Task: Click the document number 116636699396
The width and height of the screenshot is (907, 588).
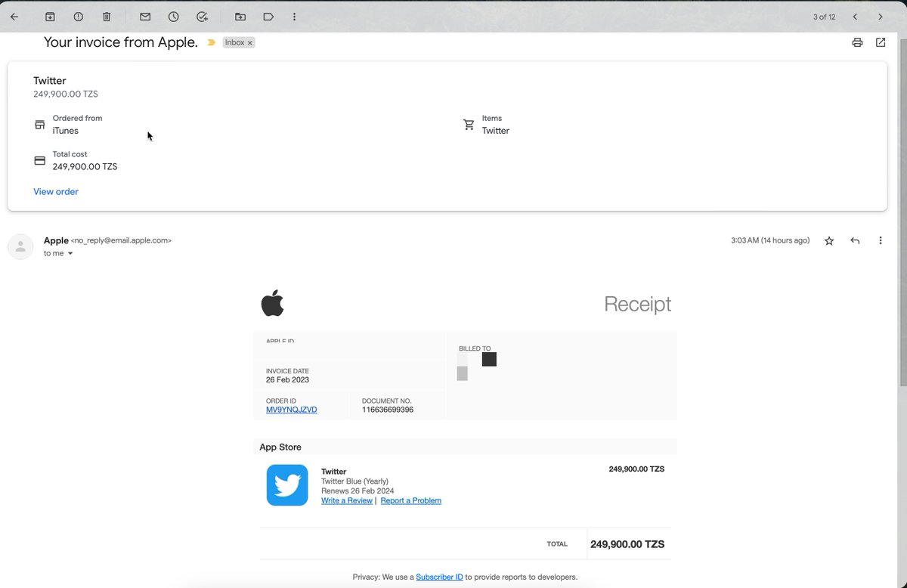Action: (x=388, y=410)
